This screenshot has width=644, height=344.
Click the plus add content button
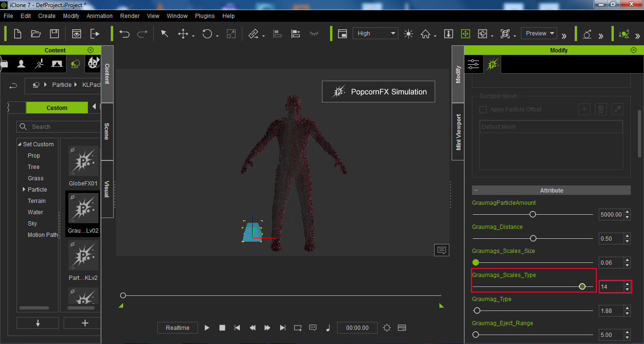point(82,323)
